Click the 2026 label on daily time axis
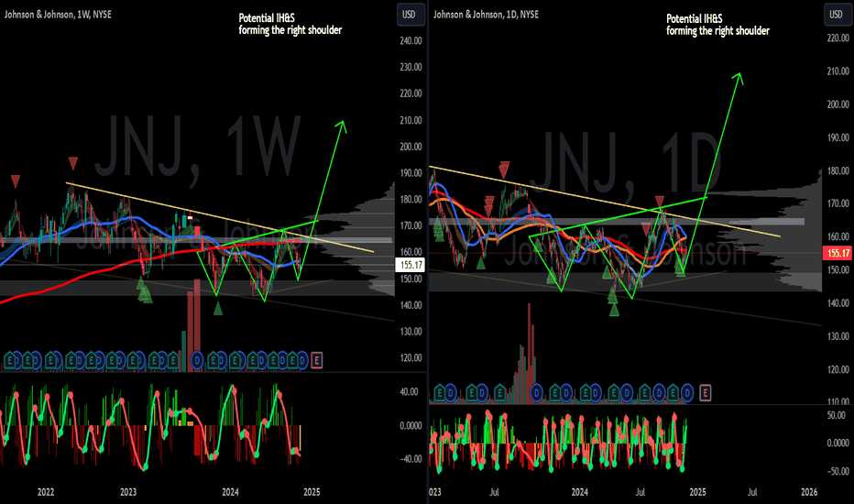The height and width of the screenshot is (504, 854). [x=809, y=492]
